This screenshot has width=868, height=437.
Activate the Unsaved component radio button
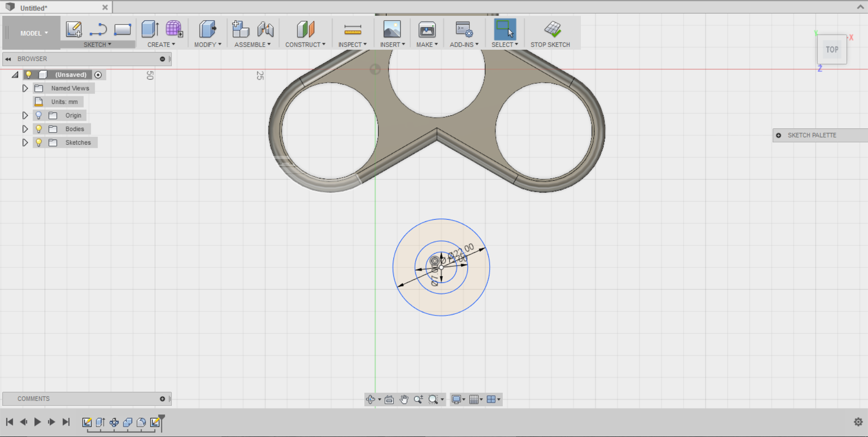(x=98, y=75)
